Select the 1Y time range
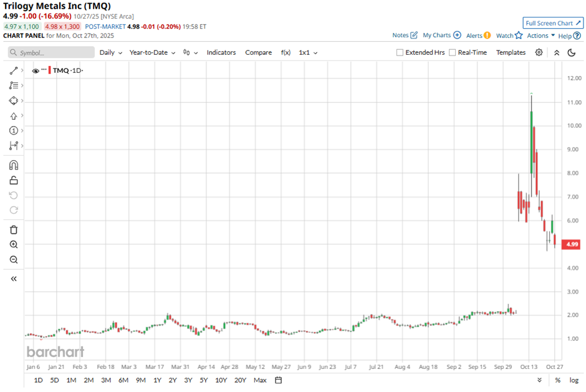586x392 pixels. click(157, 380)
